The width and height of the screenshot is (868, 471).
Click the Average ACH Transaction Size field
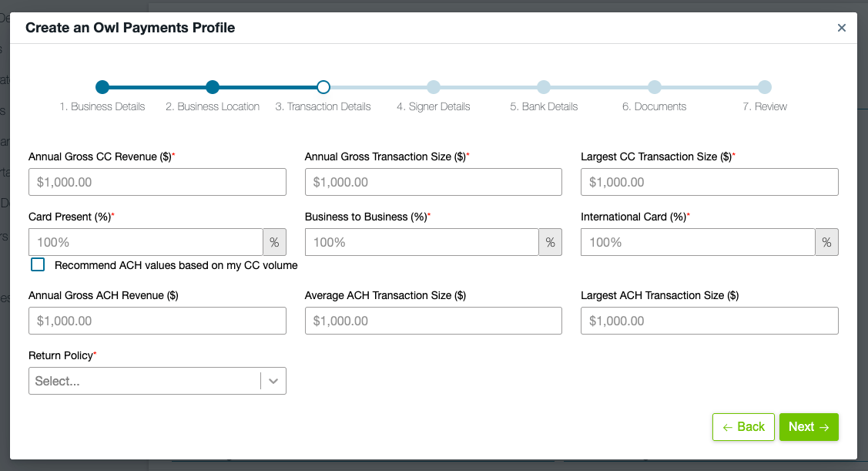click(434, 321)
